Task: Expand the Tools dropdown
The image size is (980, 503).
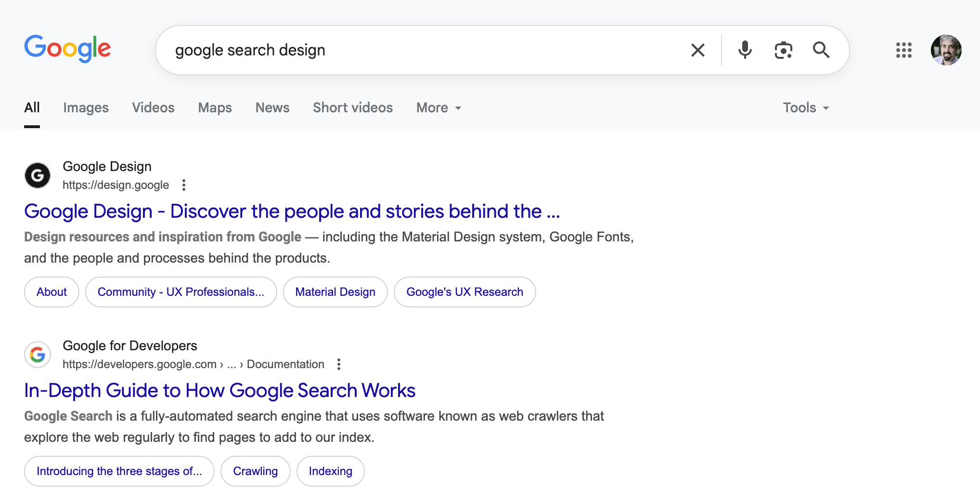Action: click(806, 107)
